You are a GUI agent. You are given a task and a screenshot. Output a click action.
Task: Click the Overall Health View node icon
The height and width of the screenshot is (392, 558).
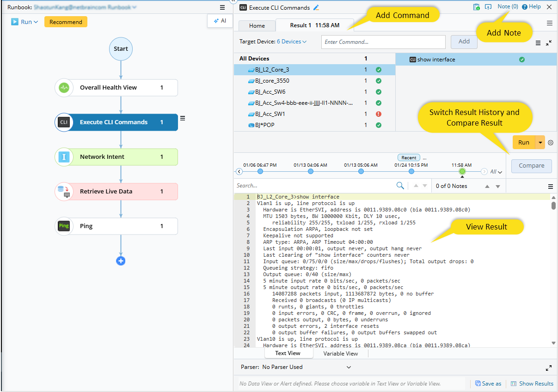coord(64,88)
